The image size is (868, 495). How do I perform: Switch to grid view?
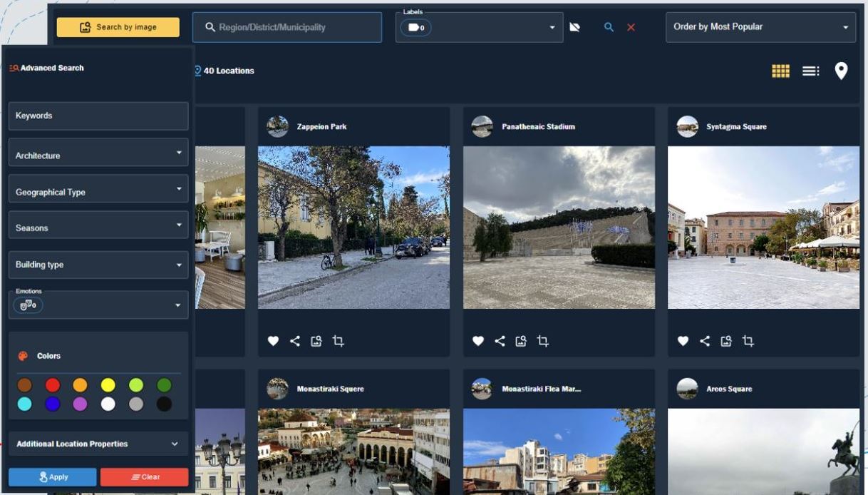[780, 71]
